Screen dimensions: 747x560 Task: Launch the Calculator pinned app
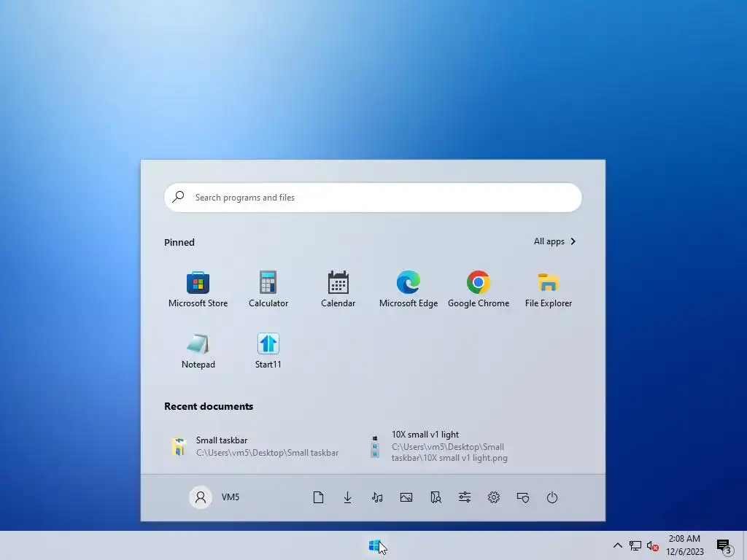coord(268,289)
